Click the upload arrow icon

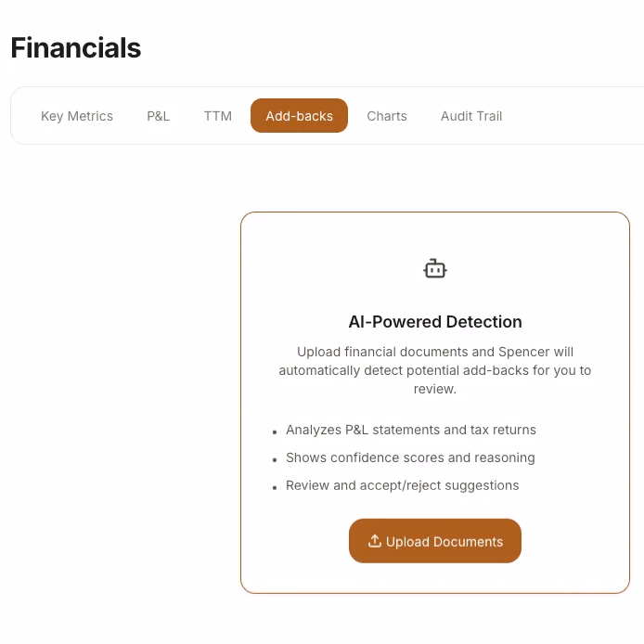375,541
